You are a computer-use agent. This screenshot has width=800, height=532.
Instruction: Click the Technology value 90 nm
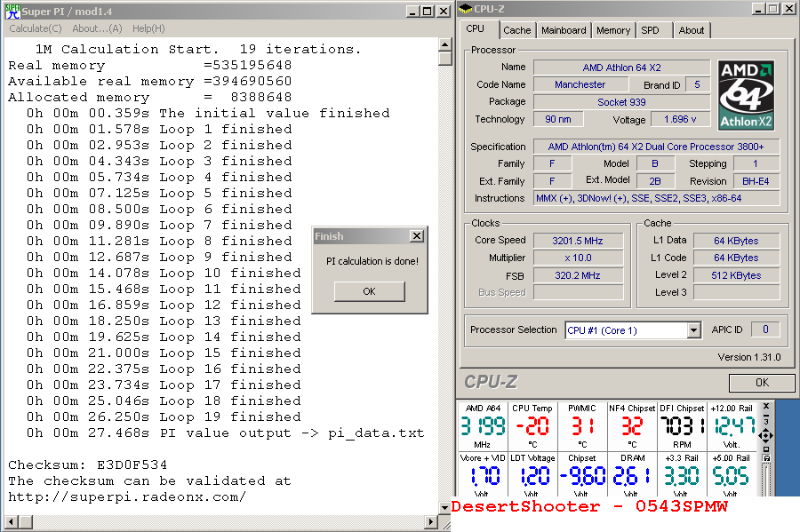pyautogui.click(x=558, y=119)
